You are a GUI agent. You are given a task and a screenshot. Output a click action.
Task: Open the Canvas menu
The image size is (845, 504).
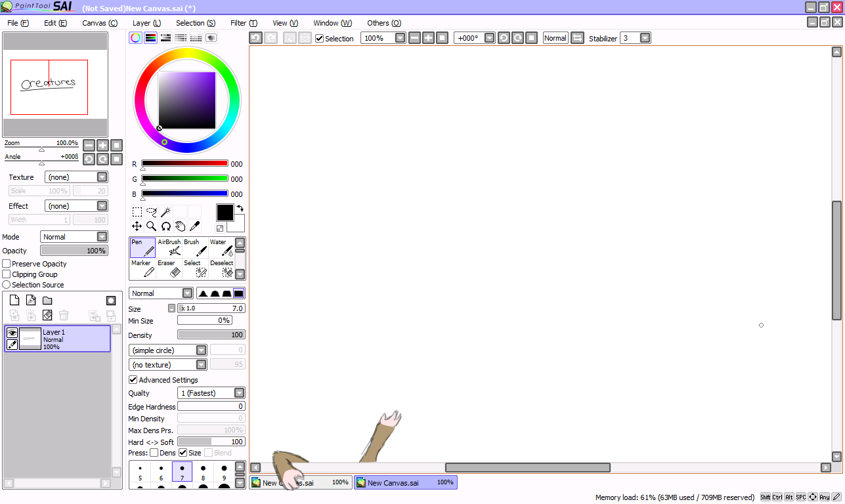point(100,23)
